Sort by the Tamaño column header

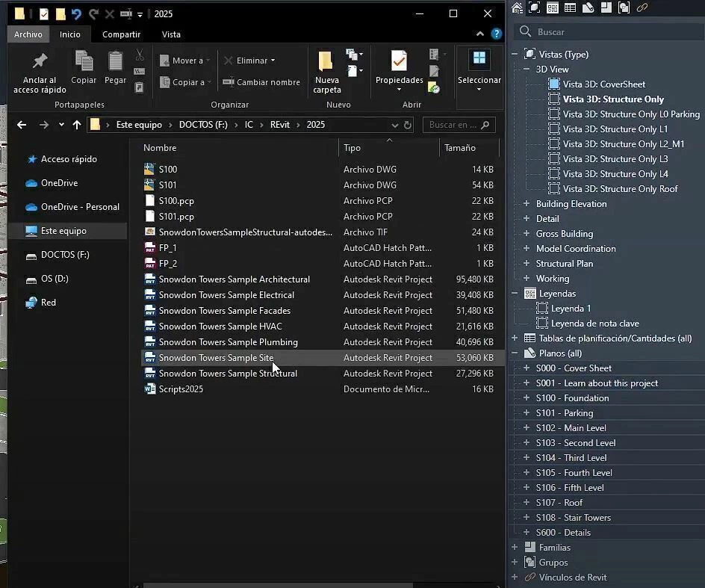click(x=469, y=148)
